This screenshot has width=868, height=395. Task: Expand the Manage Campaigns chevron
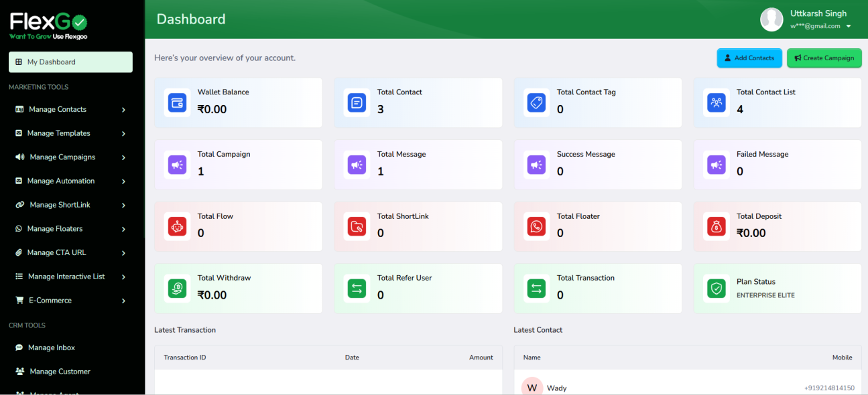point(123,157)
